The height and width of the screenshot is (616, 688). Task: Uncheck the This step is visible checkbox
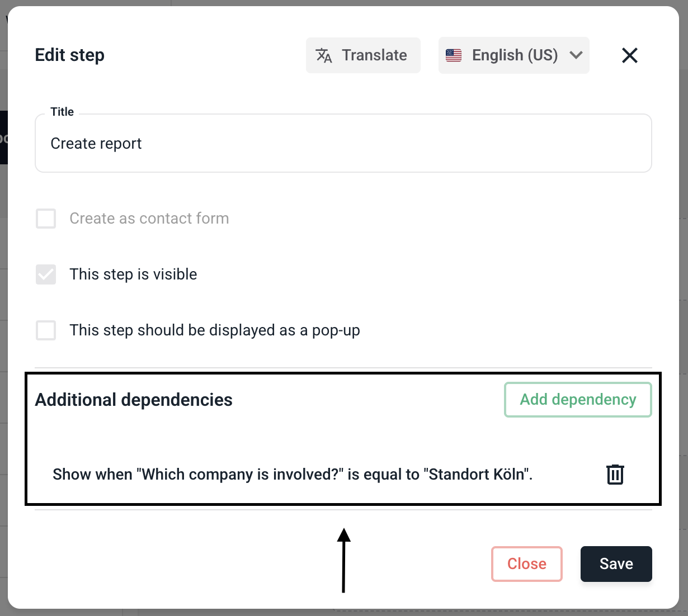46,274
